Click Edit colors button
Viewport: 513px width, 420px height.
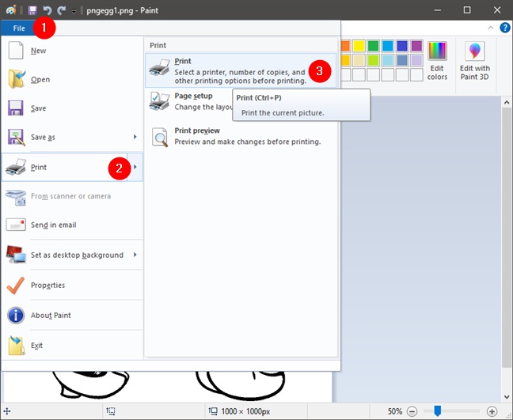pos(437,61)
